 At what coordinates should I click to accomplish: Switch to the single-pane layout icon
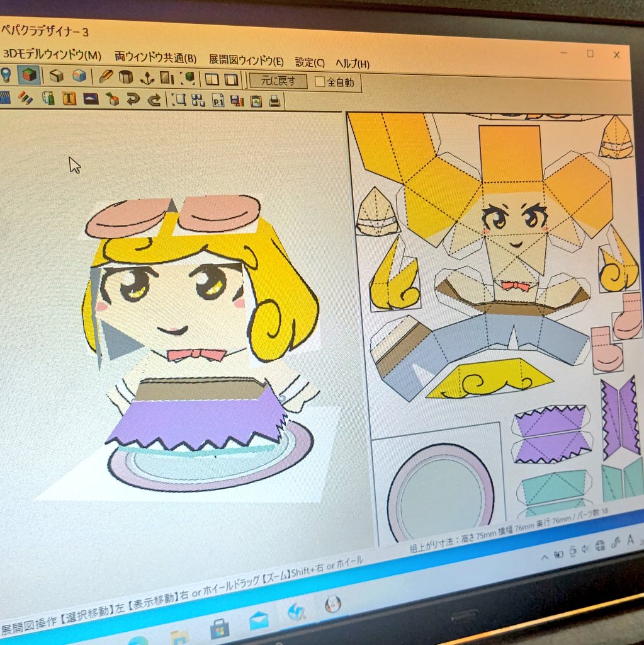pyautogui.click(x=232, y=79)
